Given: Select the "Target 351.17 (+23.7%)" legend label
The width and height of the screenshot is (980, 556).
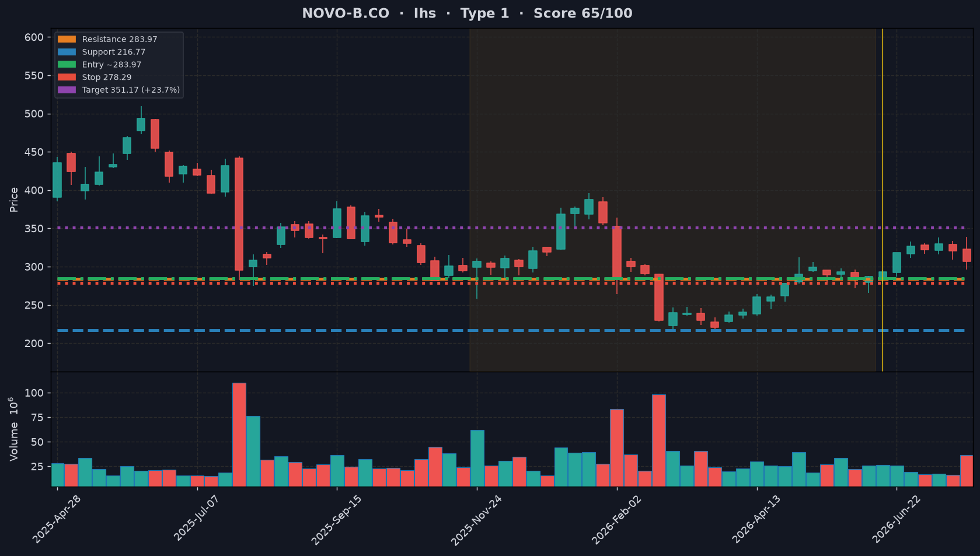Looking at the screenshot, I should [131, 90].
